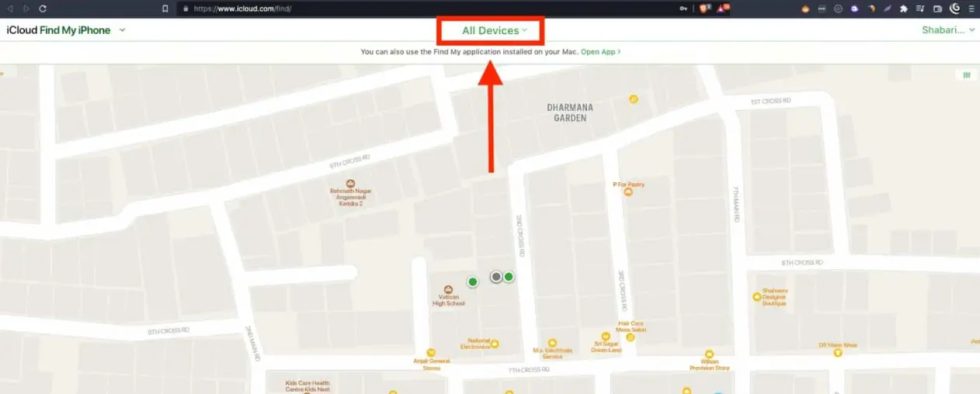Click the orange monkey extension icon
The image size is (980, 394).
pyautogui.click(x=805, y=9)
